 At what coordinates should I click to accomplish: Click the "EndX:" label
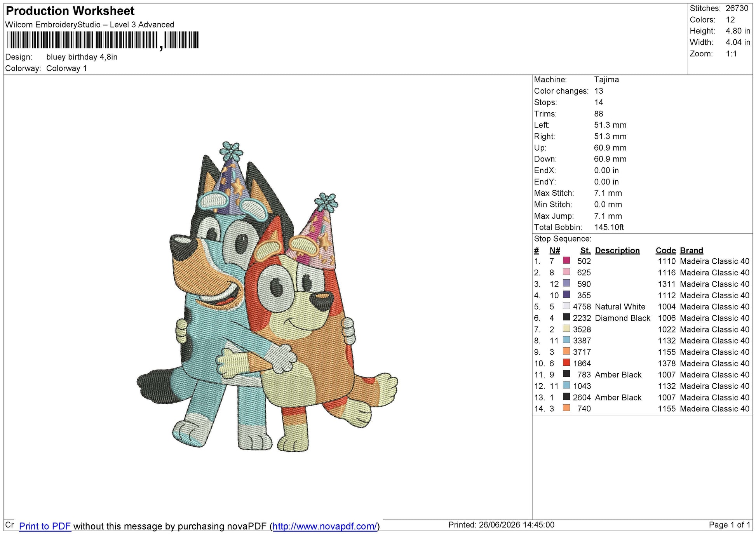point(545,170)
